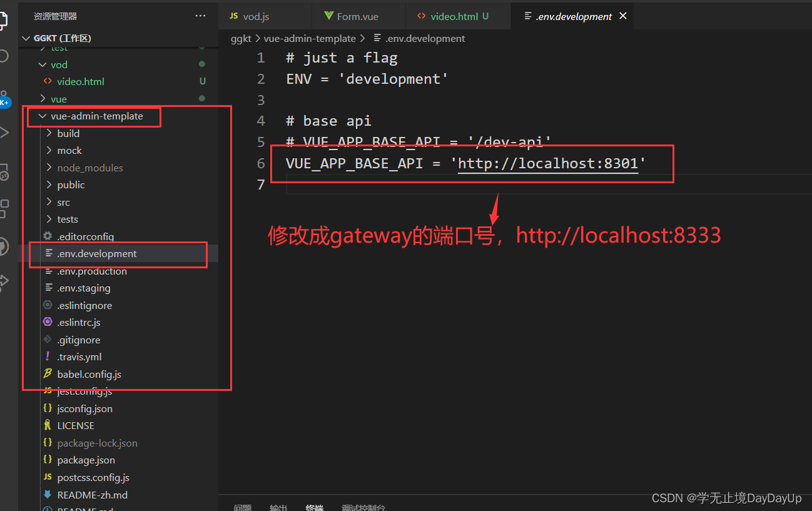Open the GitHub activity bar icon

pos(3,245)
